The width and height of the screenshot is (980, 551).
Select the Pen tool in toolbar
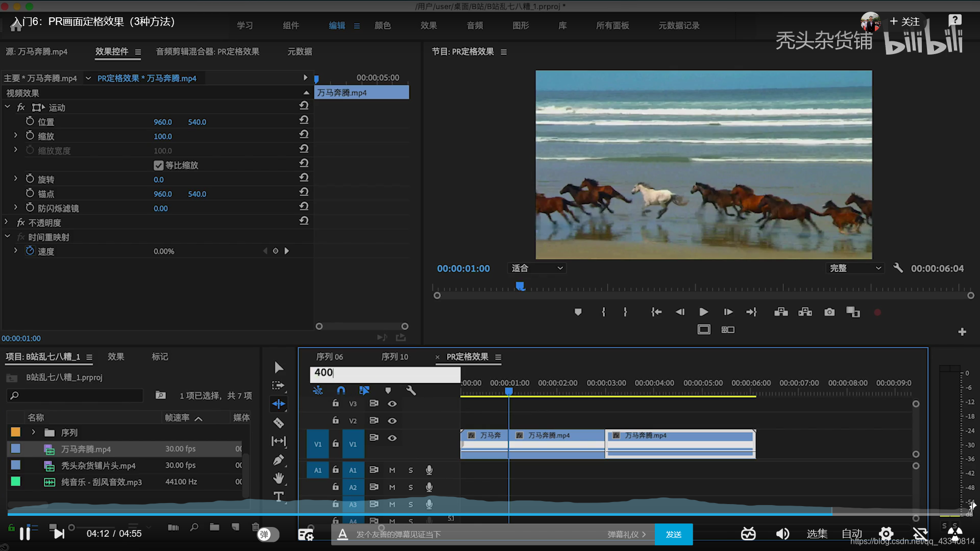pyautogui.click(x=279, y=460)
